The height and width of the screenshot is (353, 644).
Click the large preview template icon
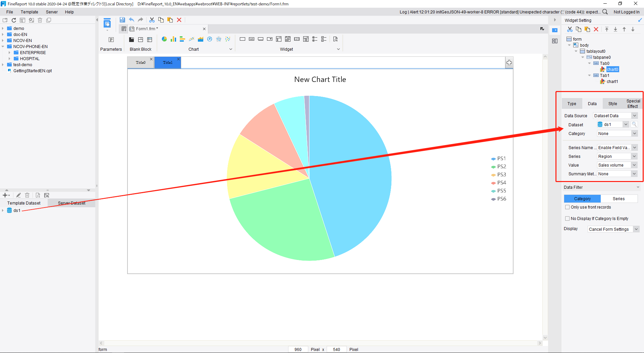(x=107, y=24)
